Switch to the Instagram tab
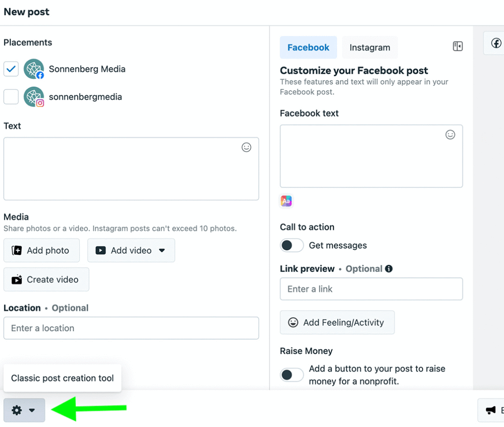The height and width of the screenshot is (427, 504). tap(370, 47)
